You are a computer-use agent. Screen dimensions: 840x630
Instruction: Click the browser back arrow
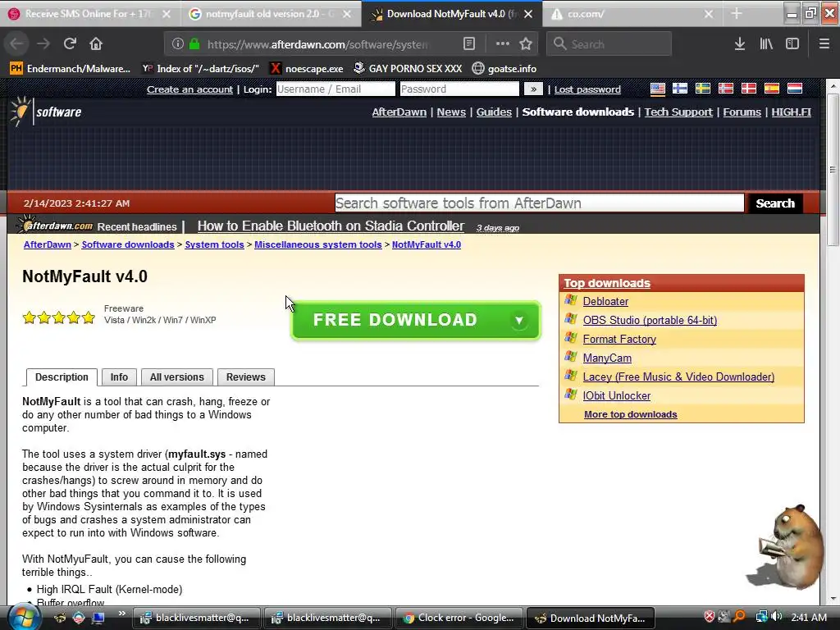[x=16, y=43]
